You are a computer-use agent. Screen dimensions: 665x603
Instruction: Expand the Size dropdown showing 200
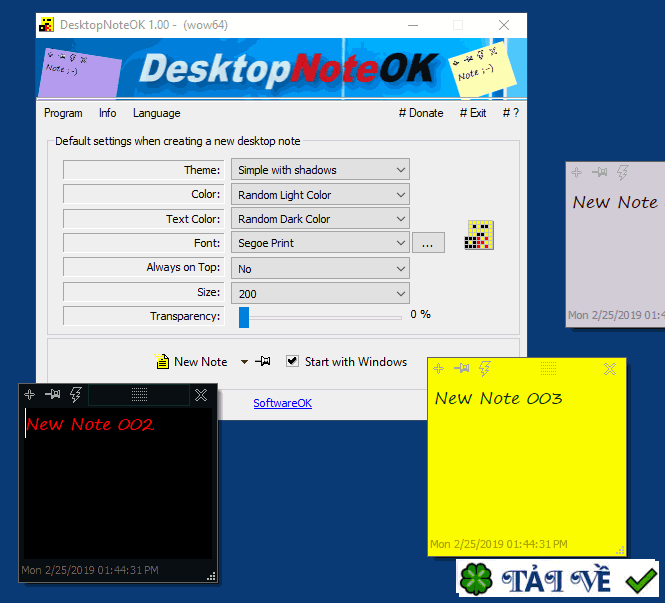coord(320,293)
